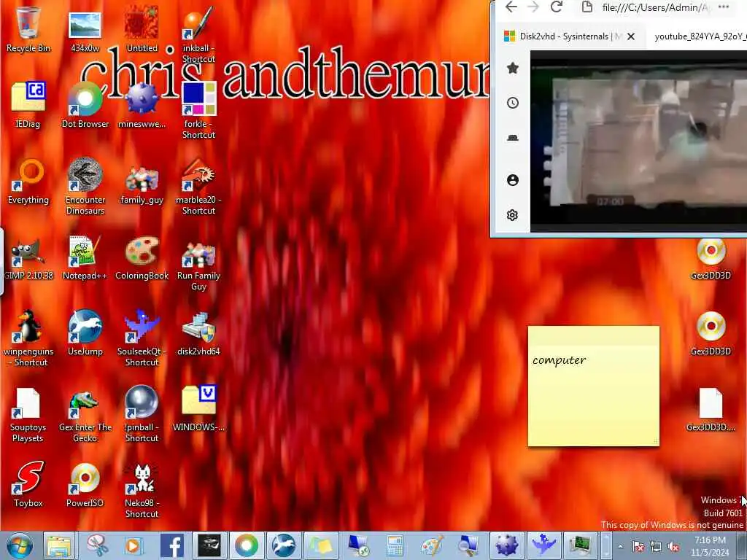Open Windows Explorer from the taskbar
Screen dimensions: 747x560
(60, 545)
